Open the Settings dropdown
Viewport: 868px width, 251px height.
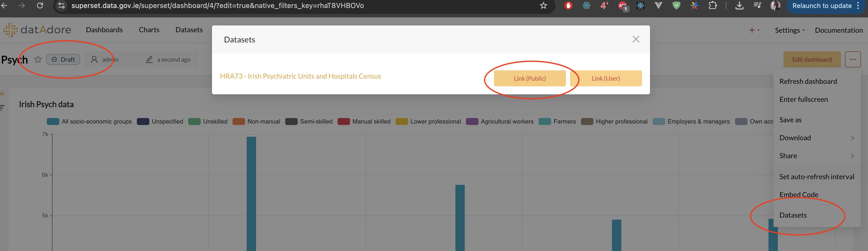[789, 30]
